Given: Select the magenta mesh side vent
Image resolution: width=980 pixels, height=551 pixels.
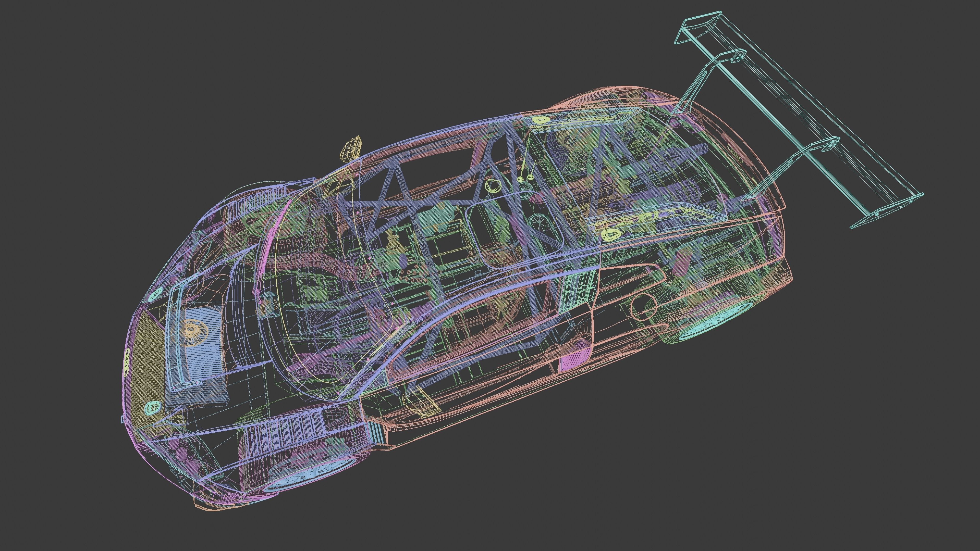Looking at the screenshot, I should point(576,359).
